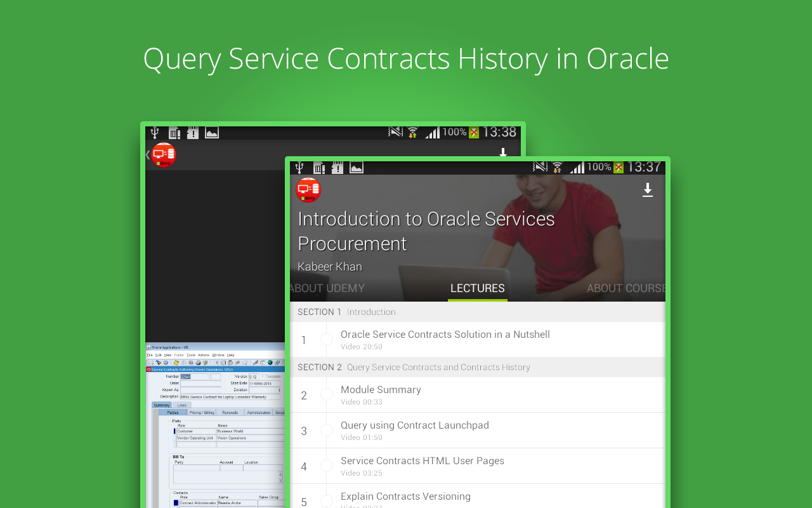Tap SIM card icon in front status bar
Screen dimensions: 812x508
[319, 168]
